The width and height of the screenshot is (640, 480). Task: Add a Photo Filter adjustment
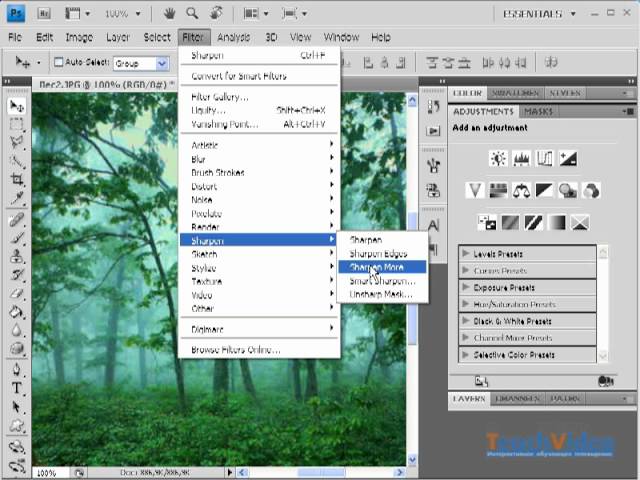(568, 190)
